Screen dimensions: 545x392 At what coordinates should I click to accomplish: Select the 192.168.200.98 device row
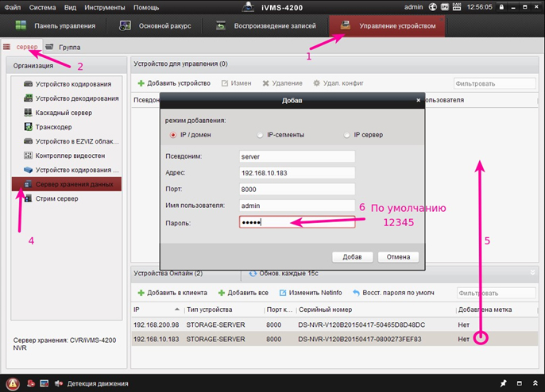tap(334, 325)
